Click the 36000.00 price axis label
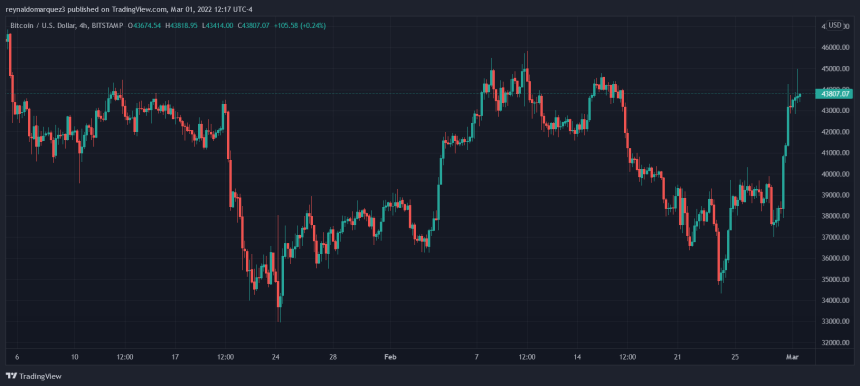This screenshot has height=386, width=860. coord(836,258)
